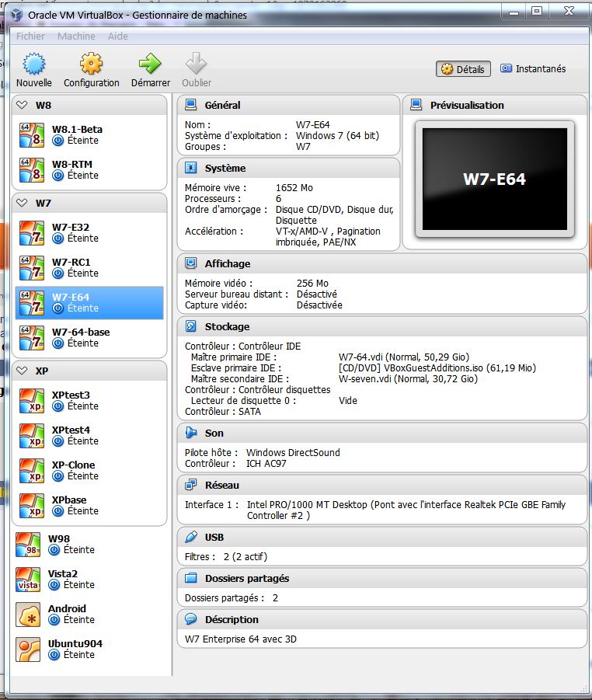This screenshot has width=592, height=700.
Task: Click the VBoxGuestAdditions.iso CD/DVD entry
Action: click(437, 367)
